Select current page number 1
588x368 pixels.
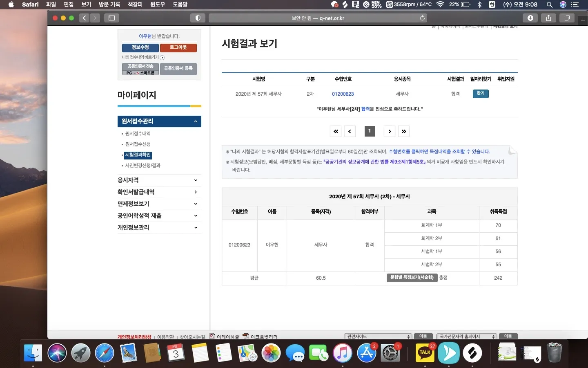coord(370,131)
